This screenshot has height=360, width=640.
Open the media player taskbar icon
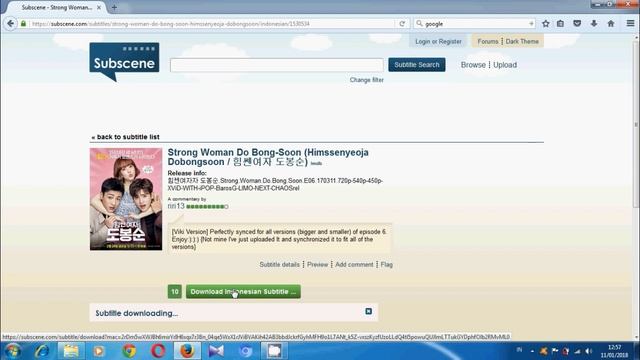[x=99, y=351]
